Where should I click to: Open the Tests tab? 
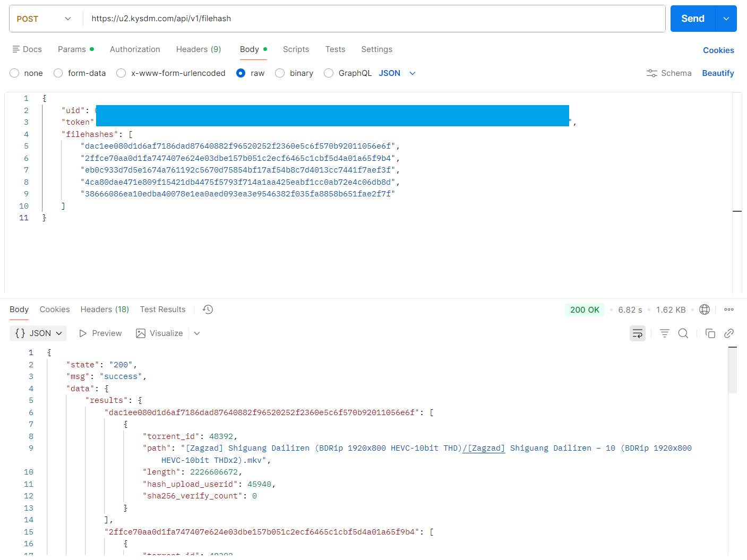coord(335,49)
